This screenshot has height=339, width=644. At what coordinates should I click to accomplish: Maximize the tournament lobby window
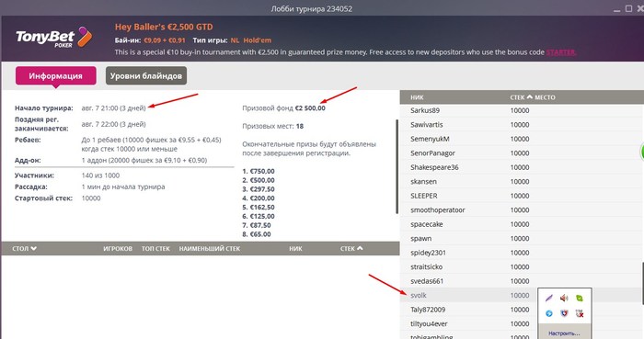point(628,8)
